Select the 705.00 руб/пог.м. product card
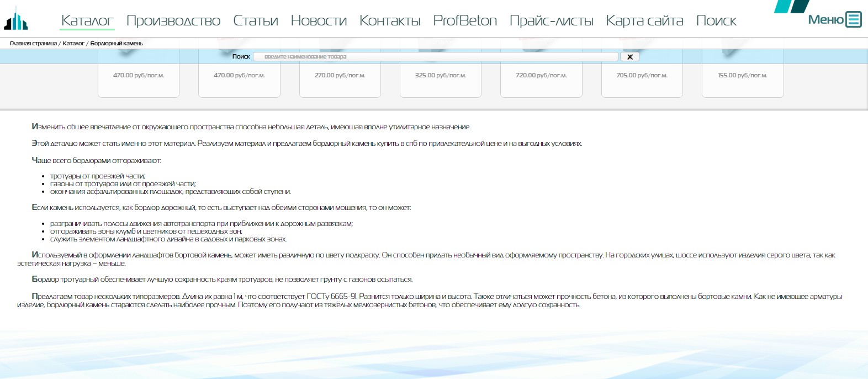The width and height of the screenshot is (868, 379). pos(642,80)
